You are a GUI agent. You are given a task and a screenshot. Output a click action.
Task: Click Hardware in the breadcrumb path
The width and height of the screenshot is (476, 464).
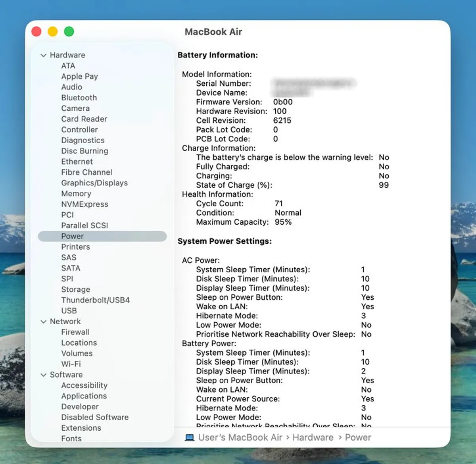[313, 437]
